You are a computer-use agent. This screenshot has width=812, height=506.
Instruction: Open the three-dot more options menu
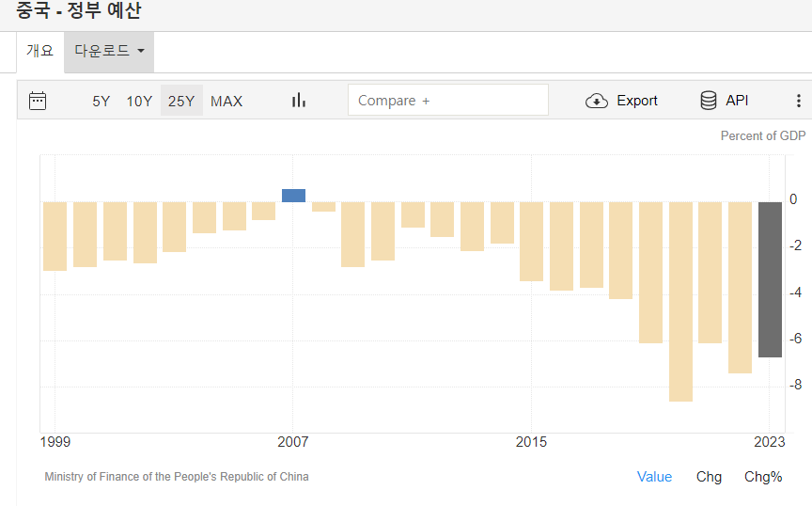point(799,101)
